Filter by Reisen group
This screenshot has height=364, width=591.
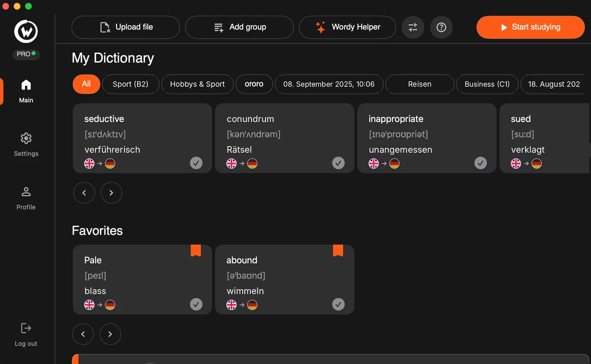pos(420,84)
